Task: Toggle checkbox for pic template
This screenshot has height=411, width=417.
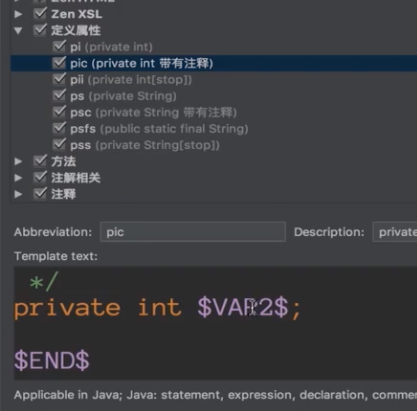Action: point(59,63)
